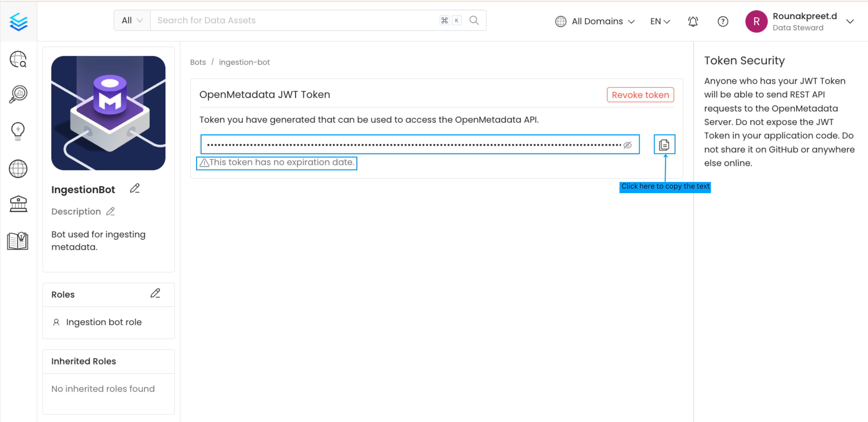Open Govern using the bank icon
The height and width of the screenshot is (422, 868).
(18, 204)
